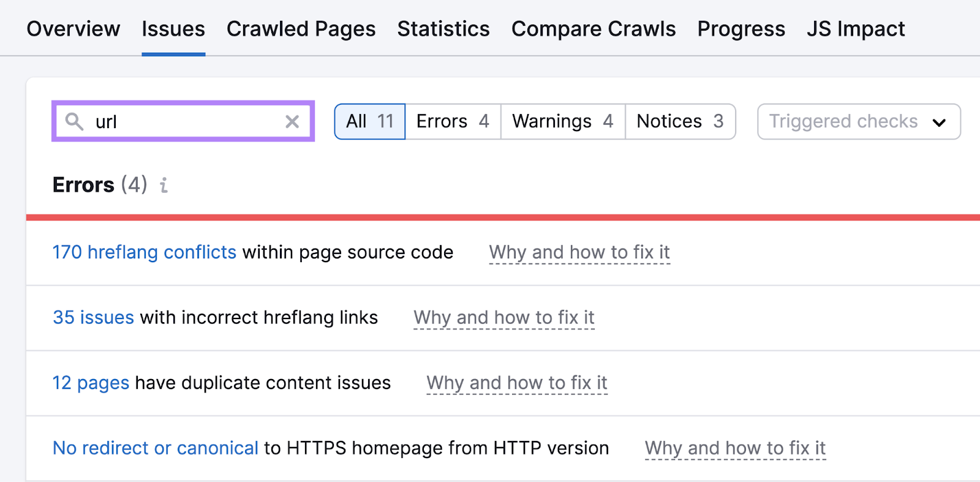Click the 'Errors (4)' section heading
The width and height of the screenshot is (980, 482).
(x=100, y=185)
